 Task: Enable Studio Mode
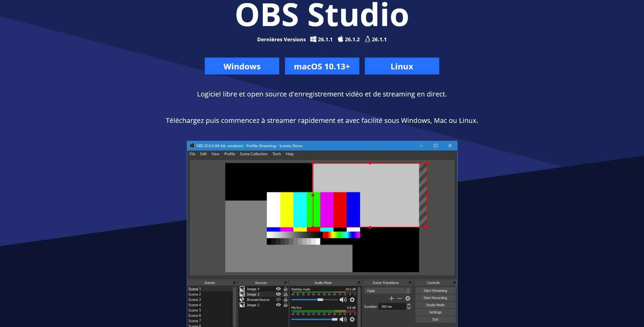[x=435, y=305]
